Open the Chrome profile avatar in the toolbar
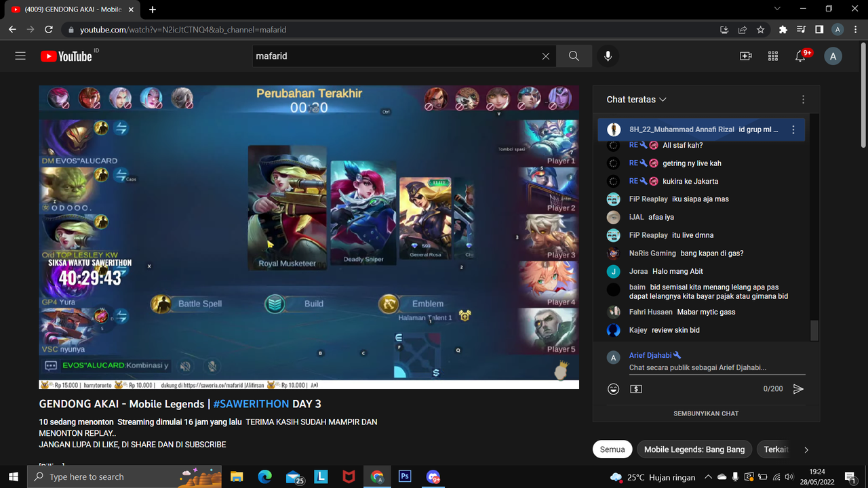The height and width of the screenshot is (488, 868). click(x=837, y=30)
